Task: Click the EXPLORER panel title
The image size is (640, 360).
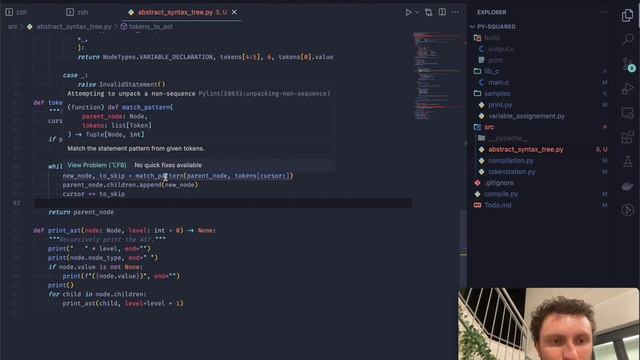Action: (x=491, y=12)
